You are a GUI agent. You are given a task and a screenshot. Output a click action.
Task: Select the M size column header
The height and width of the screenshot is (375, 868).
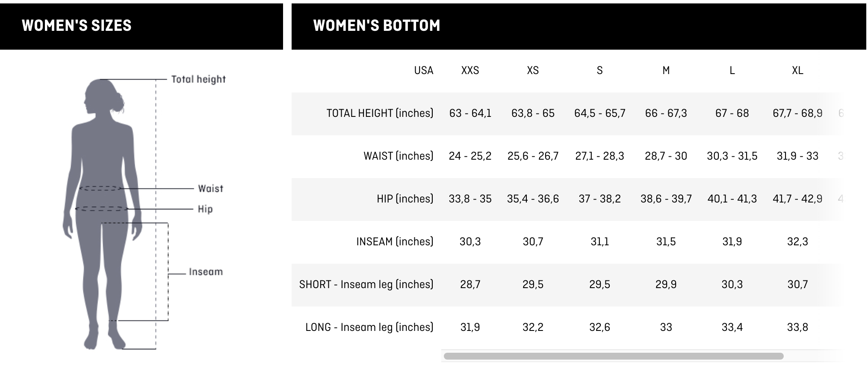(666, 71)
